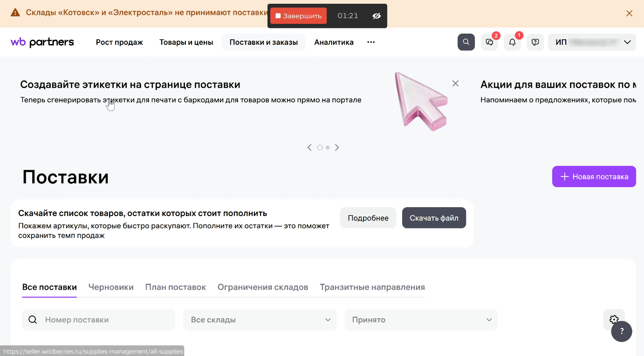The width and height of the screenshot is (644, 356).
Task: Click the Завершить recording button
Action: pos(299,16)
